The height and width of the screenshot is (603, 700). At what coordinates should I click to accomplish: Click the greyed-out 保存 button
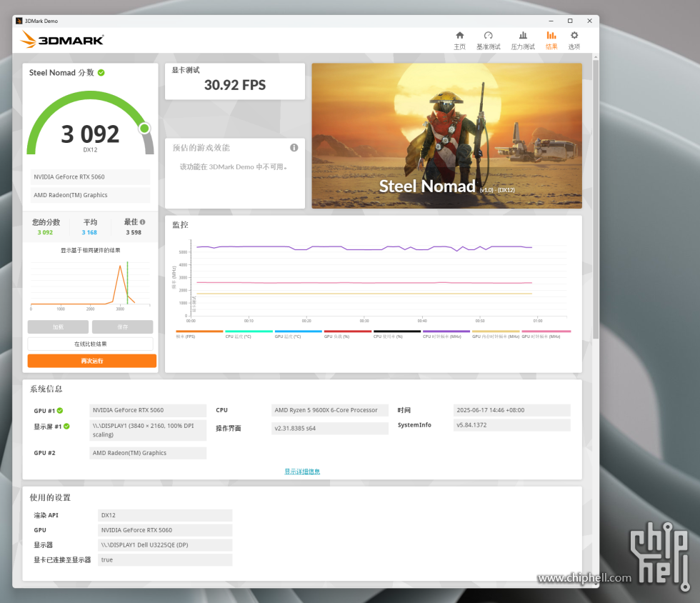tap(122, 327)
